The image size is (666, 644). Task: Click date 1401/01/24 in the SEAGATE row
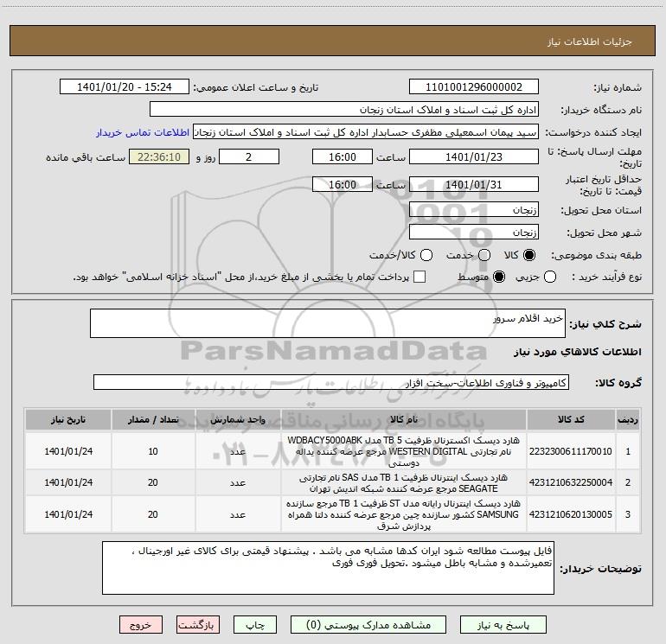(x=68, y=482)
